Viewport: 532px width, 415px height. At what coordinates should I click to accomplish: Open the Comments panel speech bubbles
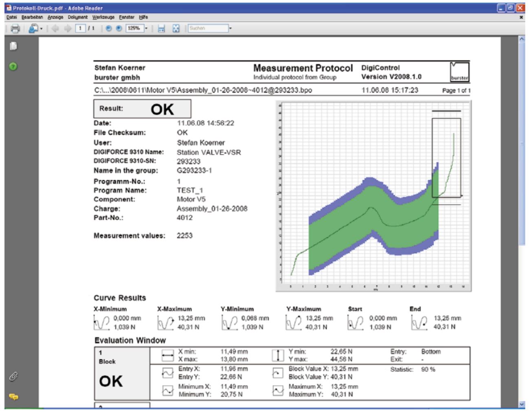pos(13,396)
